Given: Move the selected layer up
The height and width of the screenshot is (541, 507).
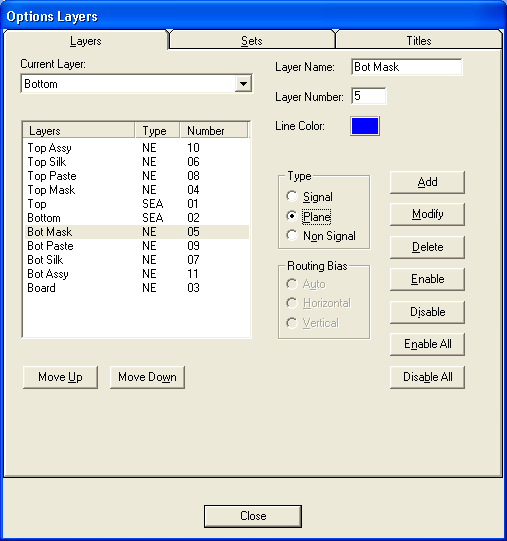Looking at the screenshot, I should 60,377.
